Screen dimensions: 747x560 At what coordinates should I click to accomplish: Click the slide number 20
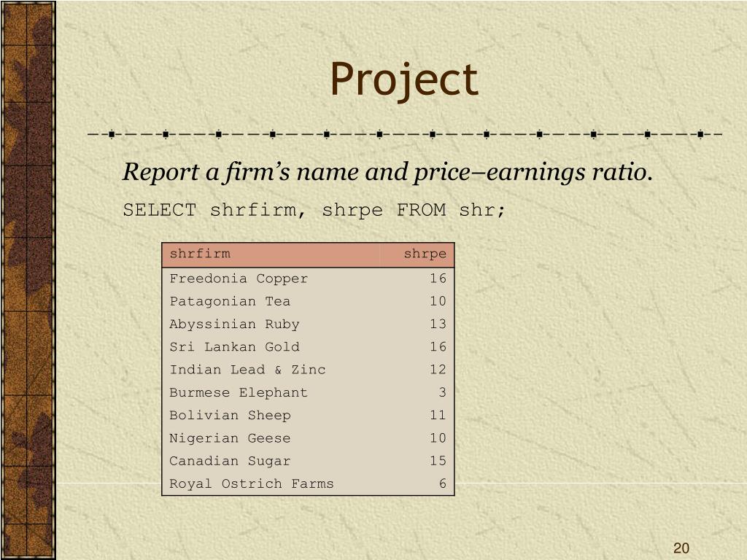tap(681, 548)
